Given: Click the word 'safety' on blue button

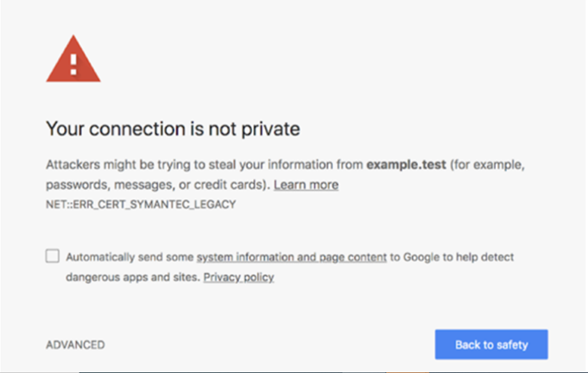Looking at the screenshot, I should pos(509,345).
